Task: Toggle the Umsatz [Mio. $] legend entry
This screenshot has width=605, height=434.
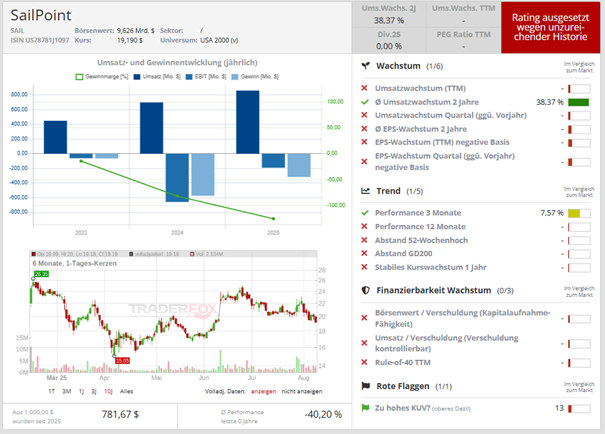Action: click(157, 77)
